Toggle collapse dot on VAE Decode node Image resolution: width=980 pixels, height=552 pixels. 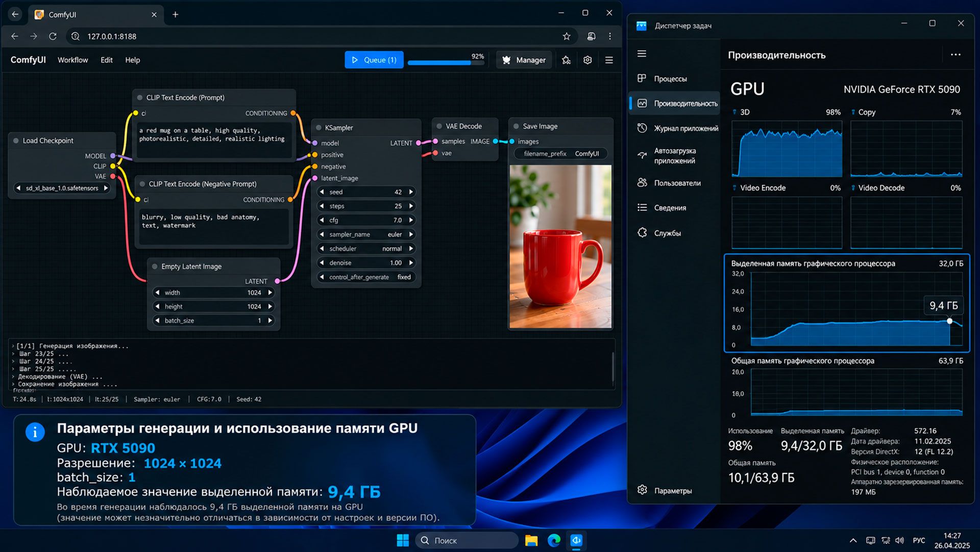tap(439, 126)
